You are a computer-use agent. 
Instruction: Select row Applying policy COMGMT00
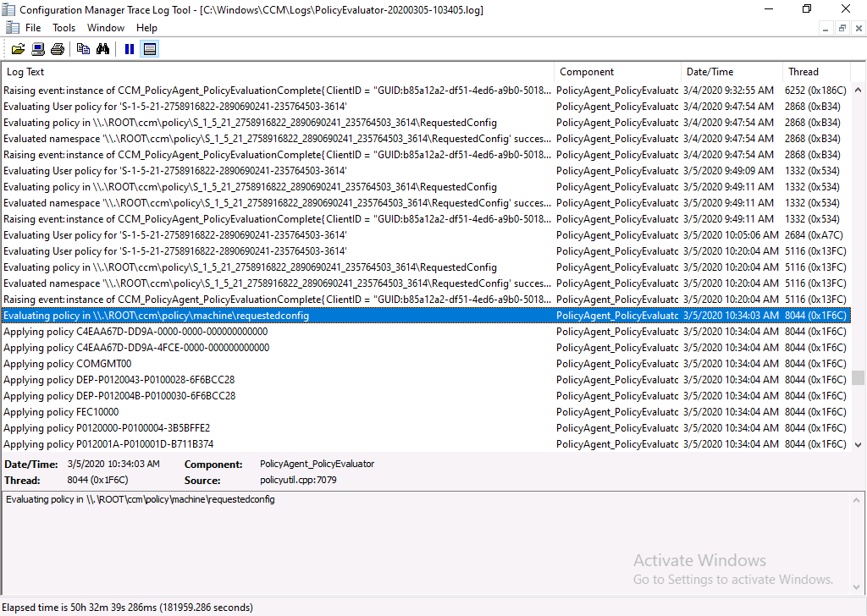pos(426,364)
